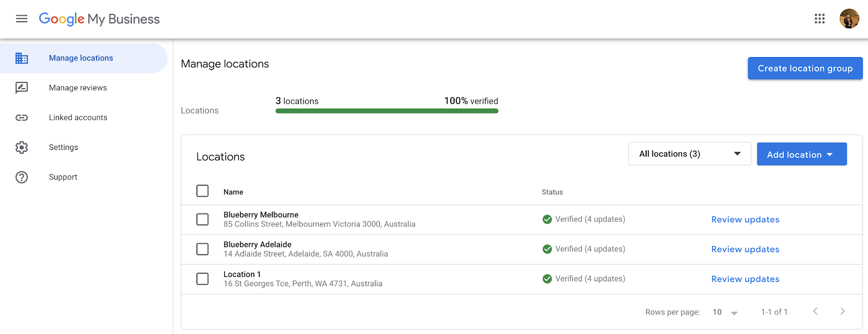The image size is (868, 334).
Task: Select the Blueberry Adelaide checkbox
Action: [x=202, y=249]
